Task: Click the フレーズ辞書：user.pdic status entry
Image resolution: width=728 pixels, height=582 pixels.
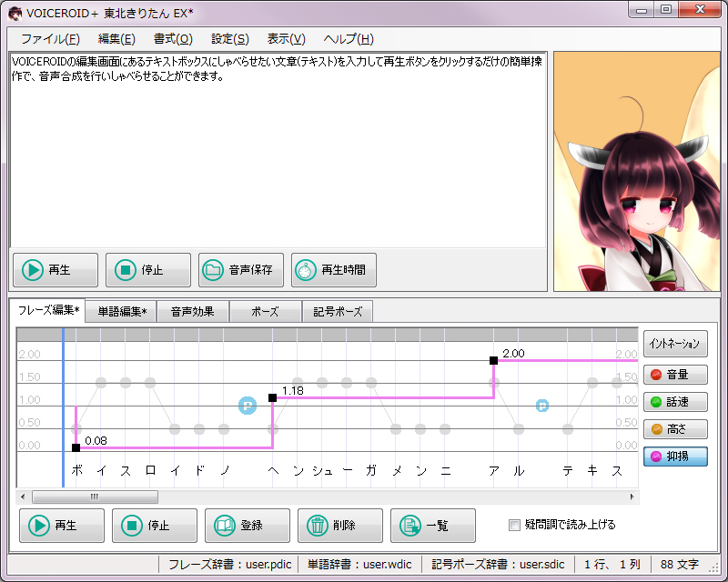Action: 229,565
